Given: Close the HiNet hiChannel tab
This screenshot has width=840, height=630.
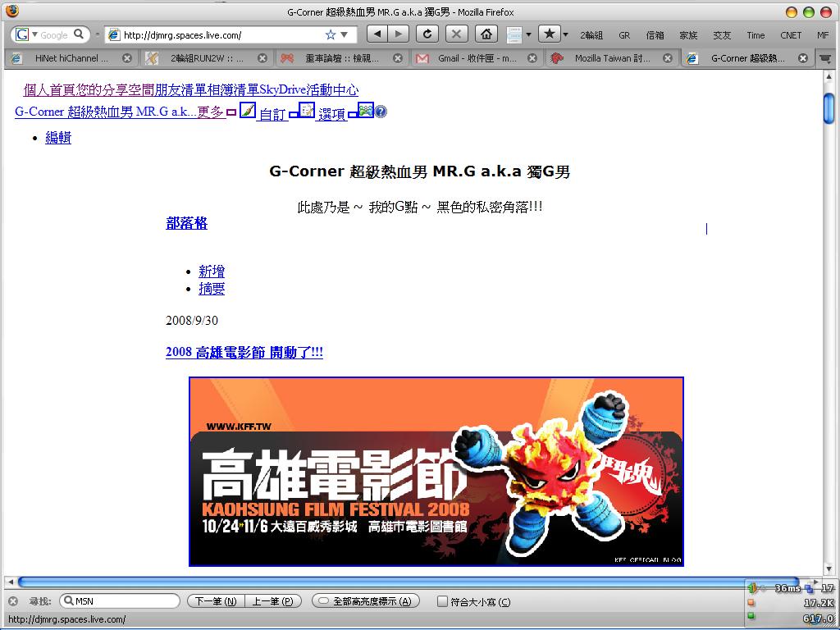Looking at the screenshot, I should tap(127, 58).
